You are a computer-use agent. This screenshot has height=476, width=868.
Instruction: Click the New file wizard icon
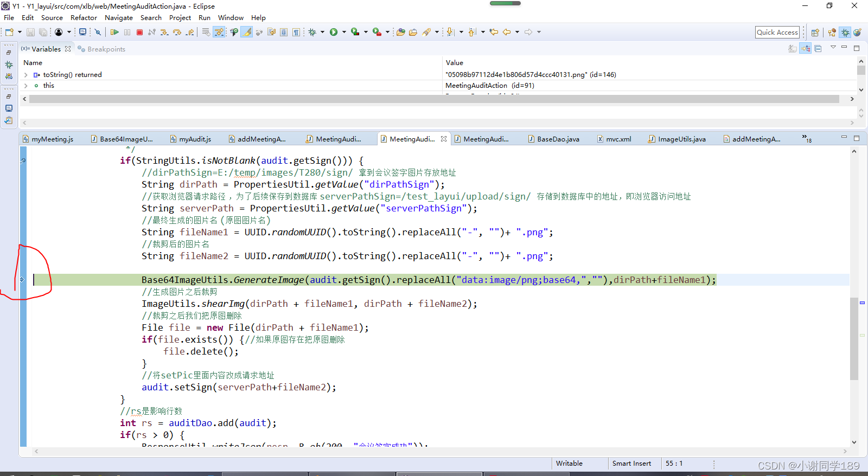coord(9,32)
